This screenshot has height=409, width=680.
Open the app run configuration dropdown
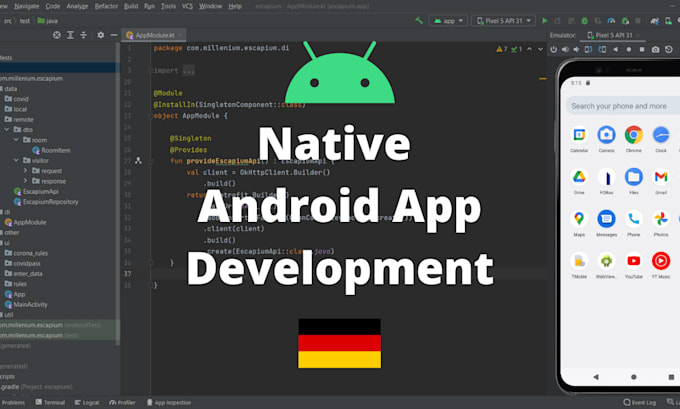(448, 20)
